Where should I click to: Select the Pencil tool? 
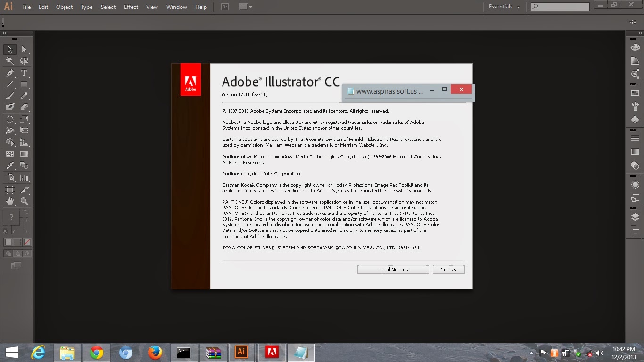(x=24, y=96)
